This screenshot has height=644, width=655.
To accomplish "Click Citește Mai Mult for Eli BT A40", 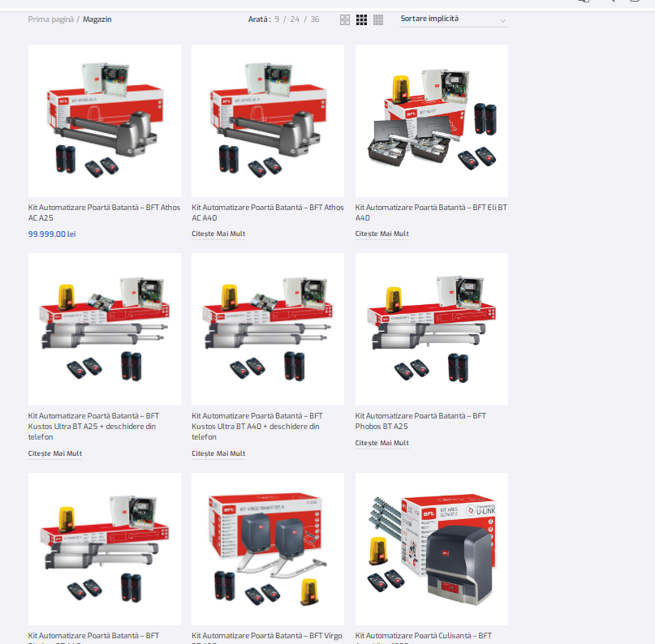I will pyautogui.click(x=381, y=234).
